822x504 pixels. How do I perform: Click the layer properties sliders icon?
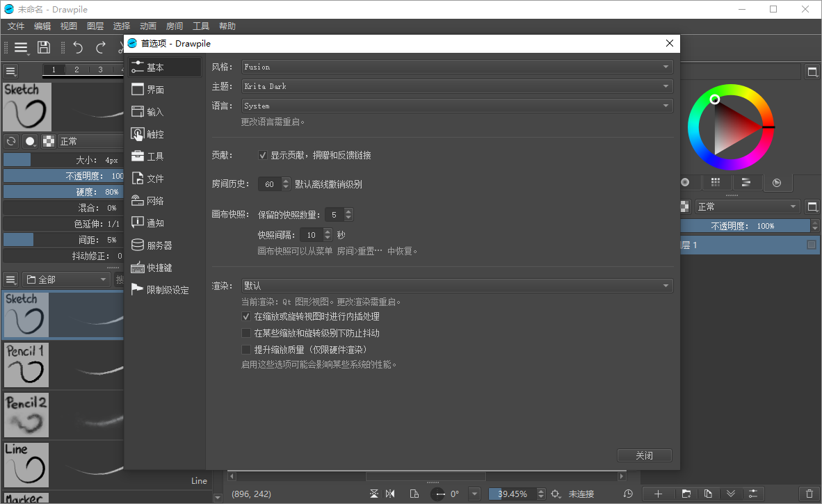coord(752,494)
